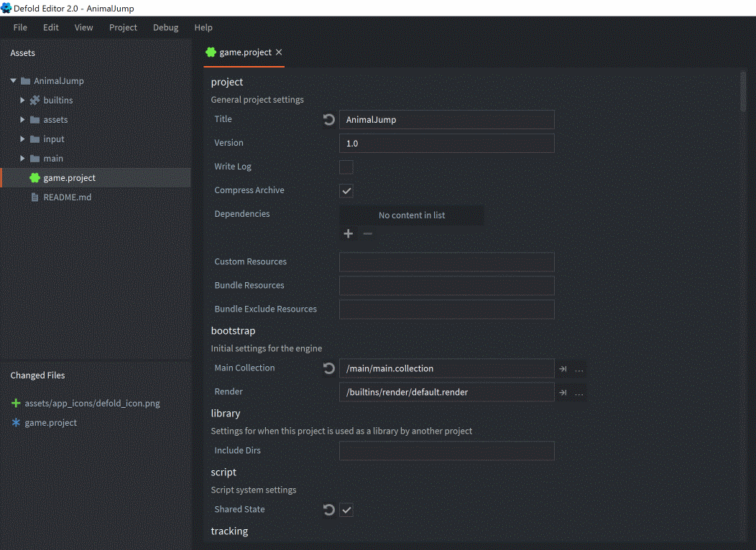Screen dimensions: 756x550
Task: Click the Version input field
Action: pyautogui.click(x=446, y=144)
